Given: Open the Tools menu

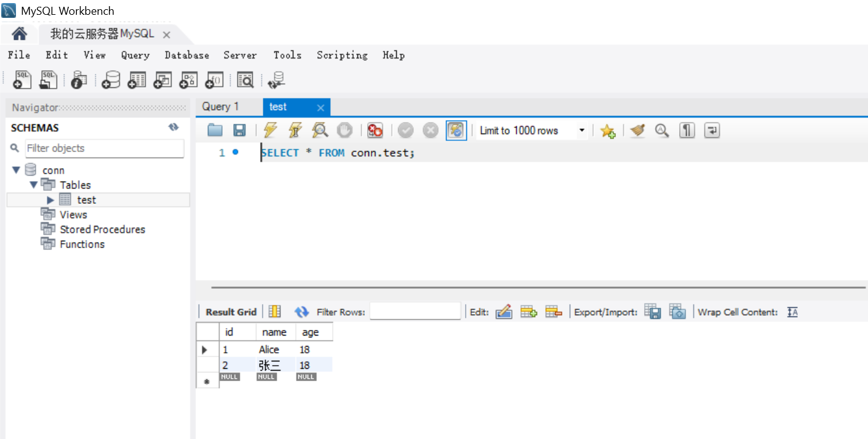Looking at the screenshot, I should pos(287,55).
